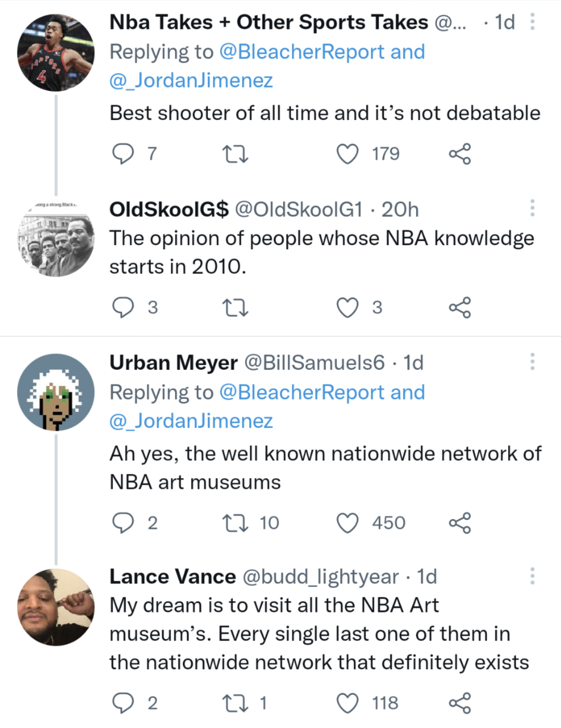Open Lance Vance's profile avatar
Image resolution: width=561 pixels, height=728 pixels.
[56, 607]
